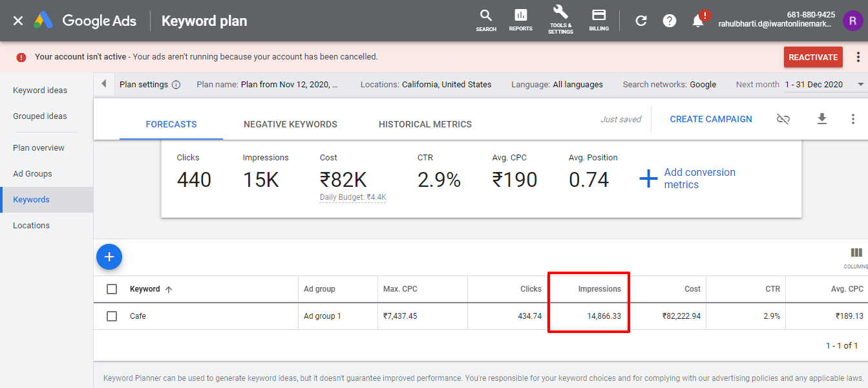The height and width of the screenshot is (388, 868).
Task: Sort by Clicks column header
Action: coord(531,289)
